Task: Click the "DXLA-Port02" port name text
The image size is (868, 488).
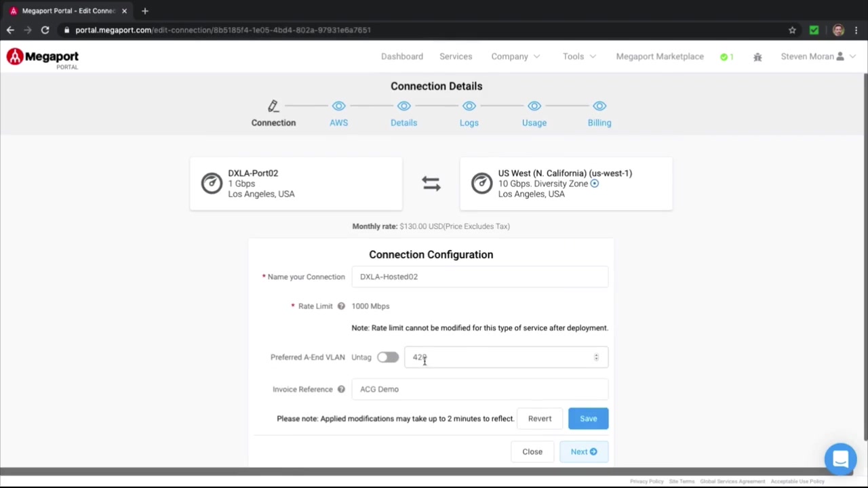Action: click(x=253, y=174)
